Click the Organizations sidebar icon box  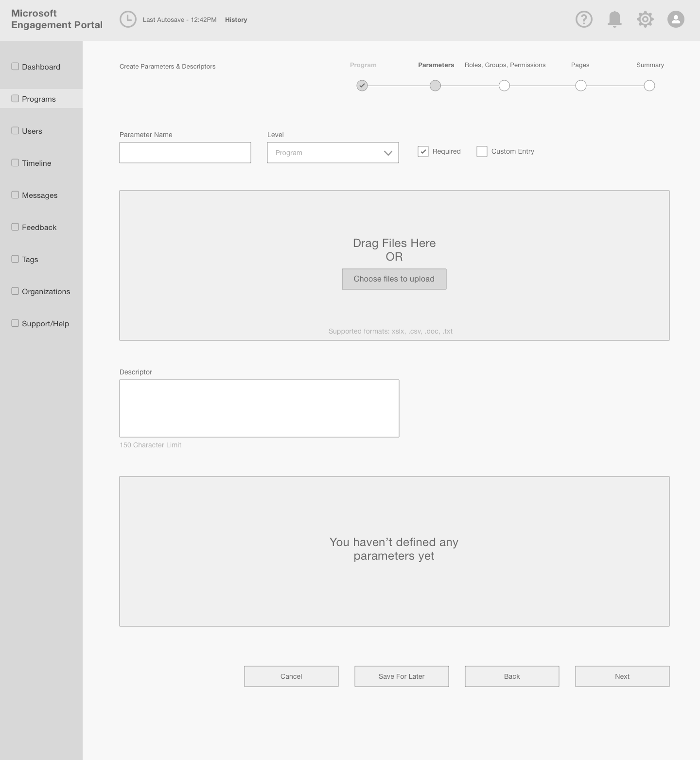point(15,291)
